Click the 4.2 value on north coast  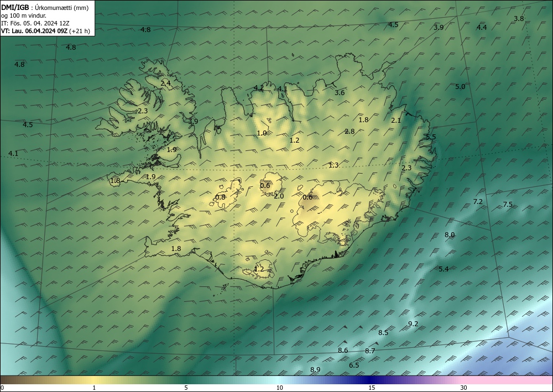tap(259, 88)
